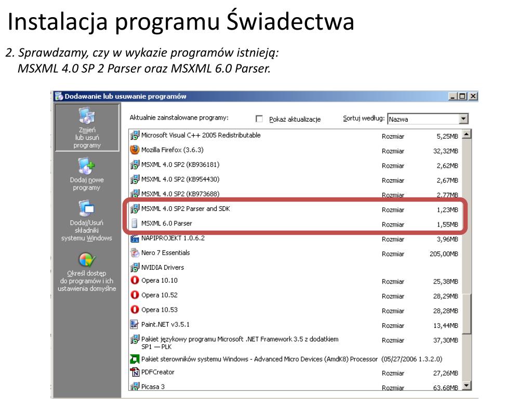Viewport: 532px width, 399px height.
Task: Click the Mozilla Firefox program icon
Action: click(x=135, y=150)
